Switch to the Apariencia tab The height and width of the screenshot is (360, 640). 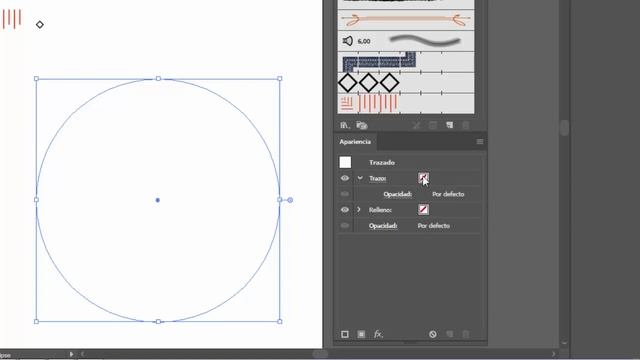point(355,142)
